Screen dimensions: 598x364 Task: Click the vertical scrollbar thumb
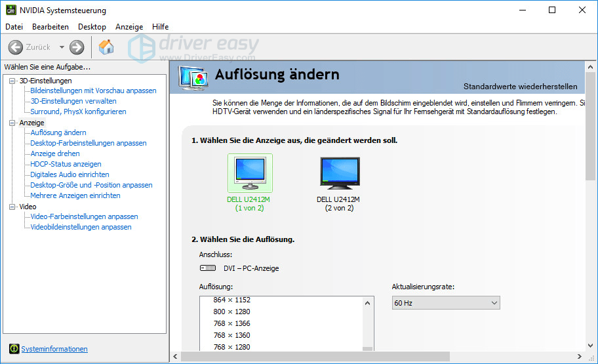[590, 127]
